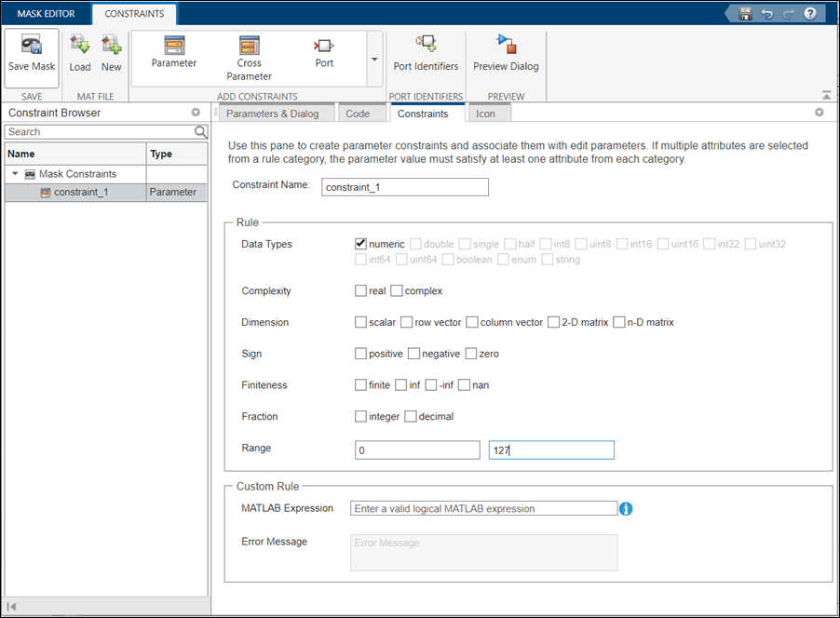
Task: Click the MATLAB Expression field
Action: click(483, 509)
